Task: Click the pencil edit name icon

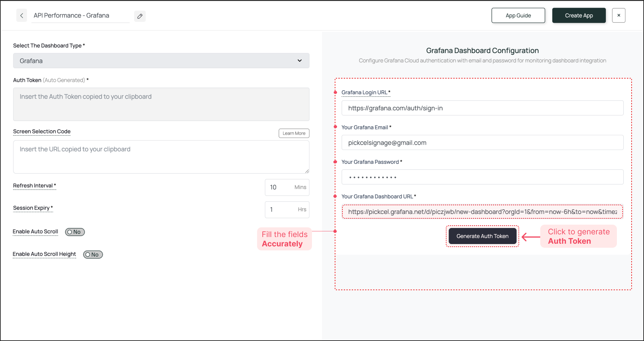Action: (x=140, y=16)
